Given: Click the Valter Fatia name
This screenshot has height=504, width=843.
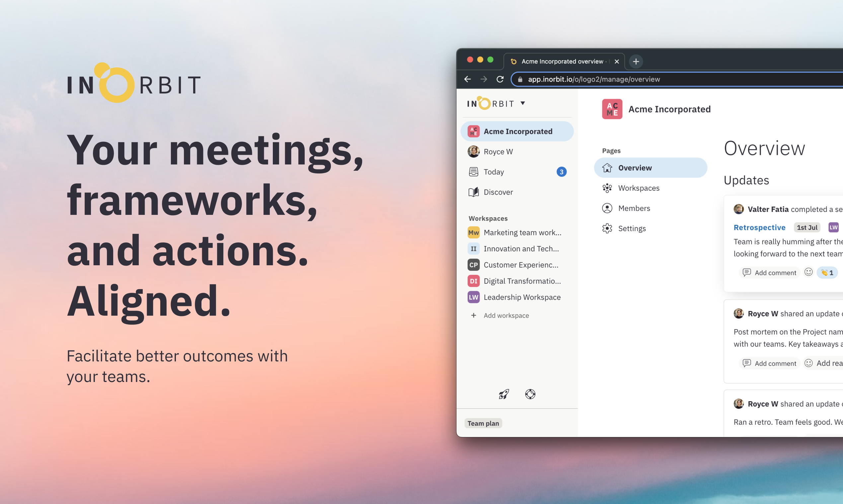Looking at the screenshot, I should 768,209.
